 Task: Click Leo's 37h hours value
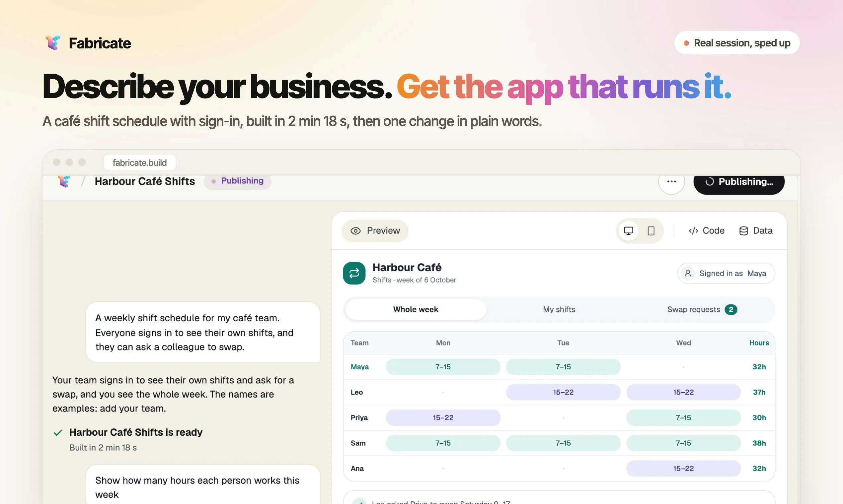pos(759,392)
